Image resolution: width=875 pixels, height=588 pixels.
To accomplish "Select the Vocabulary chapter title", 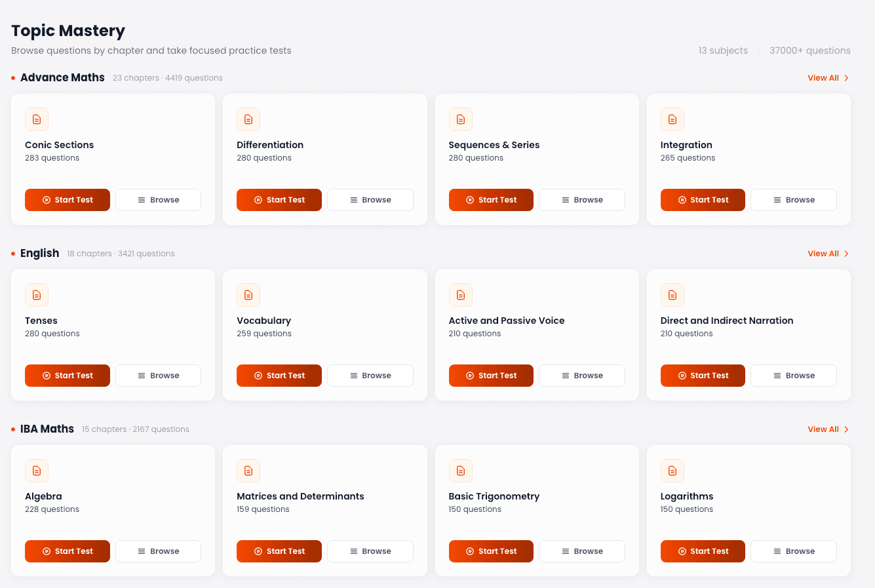I will tap(263, 321).
